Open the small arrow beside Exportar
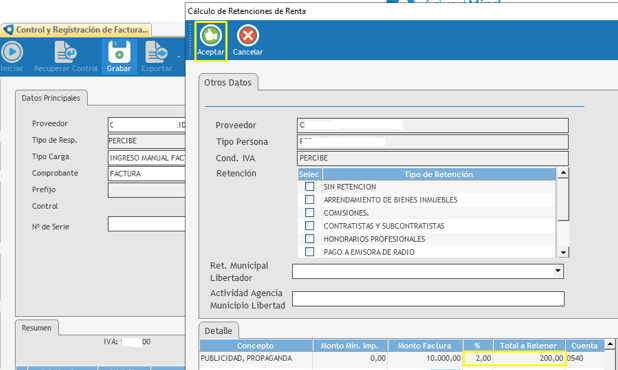The height and width of the screenshot is (370, 618). [x=179, y=57]
